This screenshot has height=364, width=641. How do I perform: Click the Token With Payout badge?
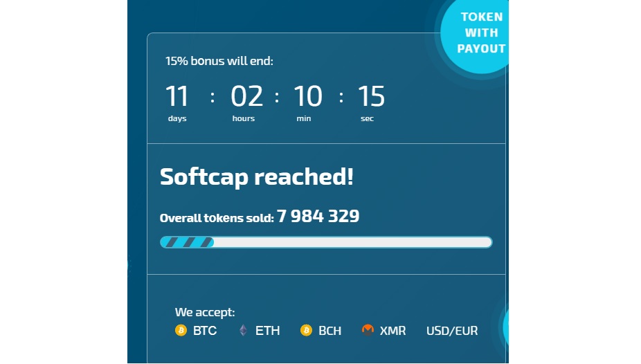[478, 33]
